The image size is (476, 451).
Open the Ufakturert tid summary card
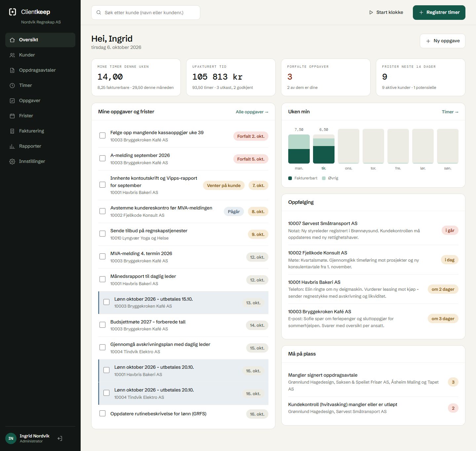pyautogui.click(x=231, y=77)
